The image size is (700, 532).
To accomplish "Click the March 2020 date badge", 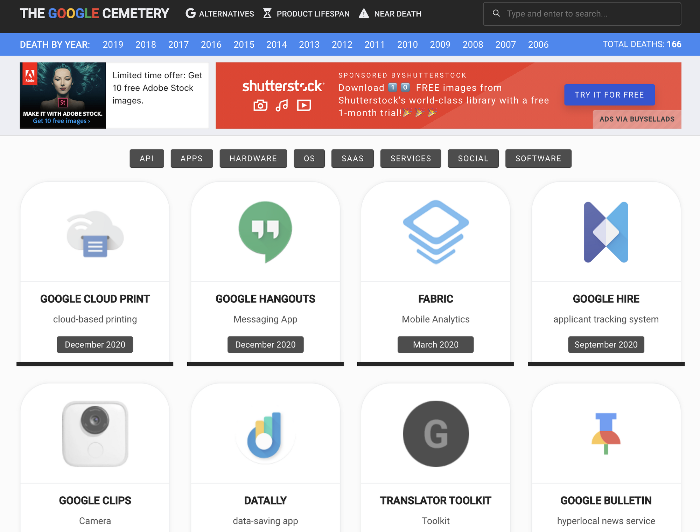I will [x=436, y=345].
